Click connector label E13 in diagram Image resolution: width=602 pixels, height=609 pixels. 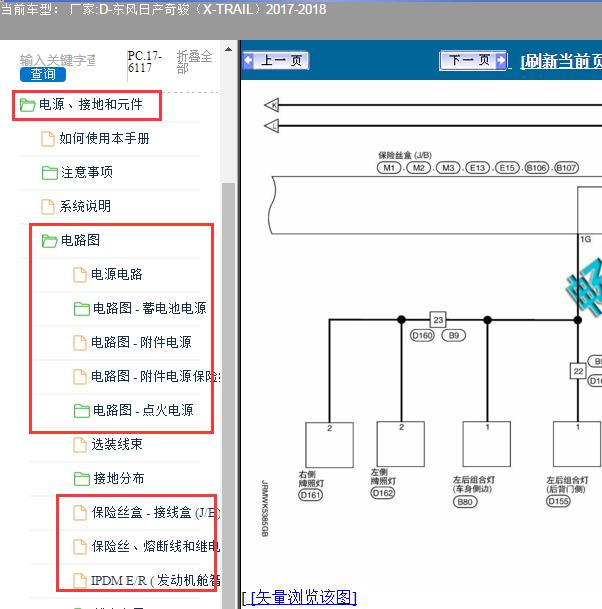pyautogui.click(x=477, y=168)
